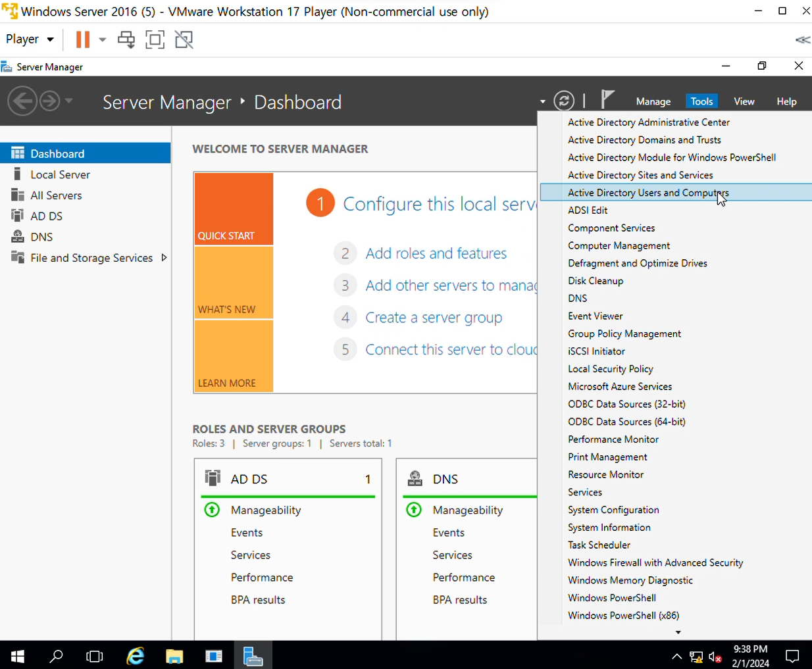Click the refresh dashboard icon
The width and height of the screenshot is (812, 669).
[x=564, y=101]
